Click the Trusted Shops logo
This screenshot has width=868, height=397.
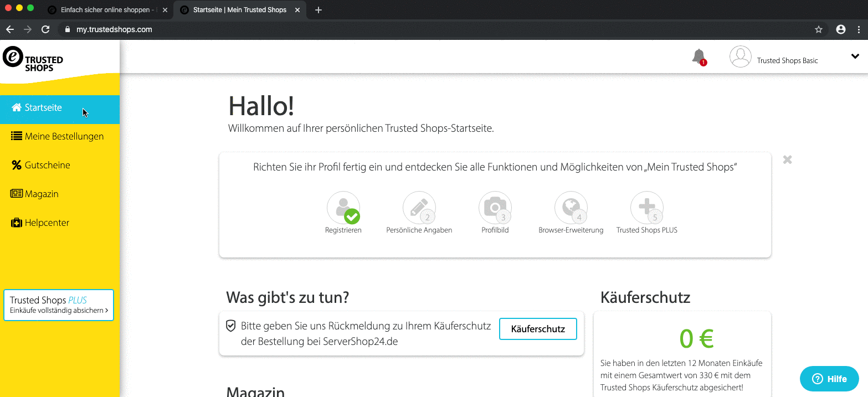click(33, 59)
